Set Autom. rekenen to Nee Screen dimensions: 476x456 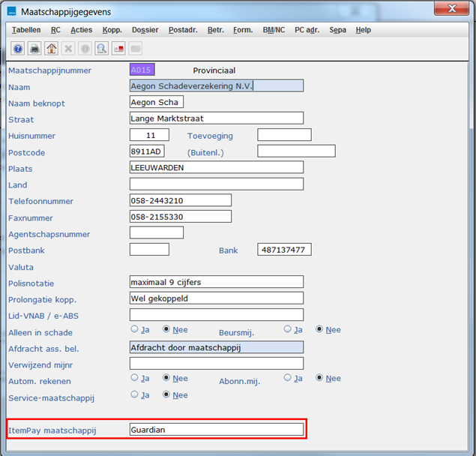[x=167, y=378]
